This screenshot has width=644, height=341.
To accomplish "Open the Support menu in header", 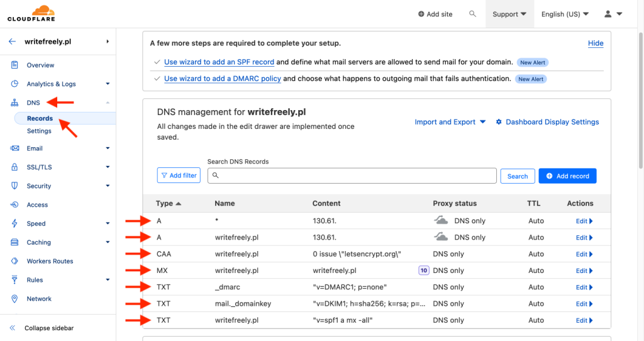I will 509,14.
